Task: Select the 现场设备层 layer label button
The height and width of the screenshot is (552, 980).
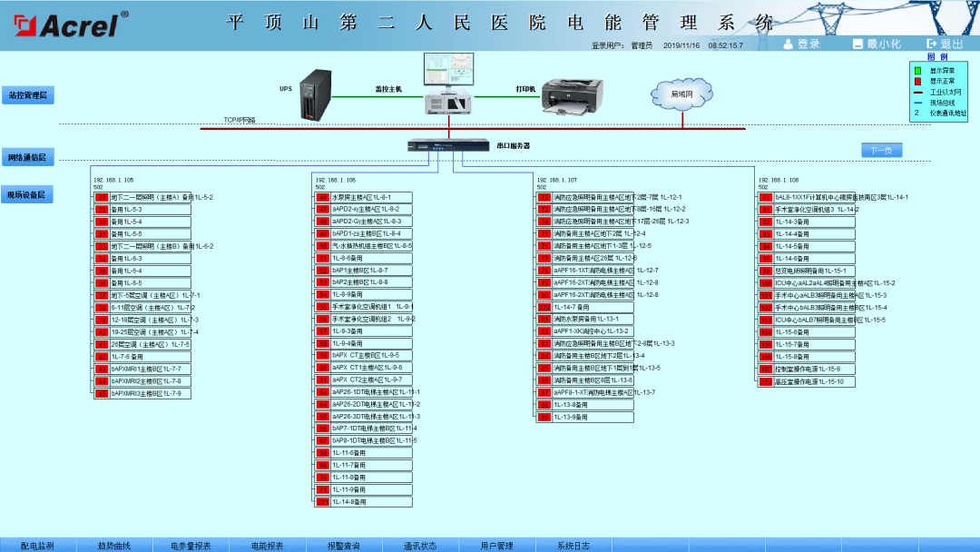Action: tap(27, 194)
